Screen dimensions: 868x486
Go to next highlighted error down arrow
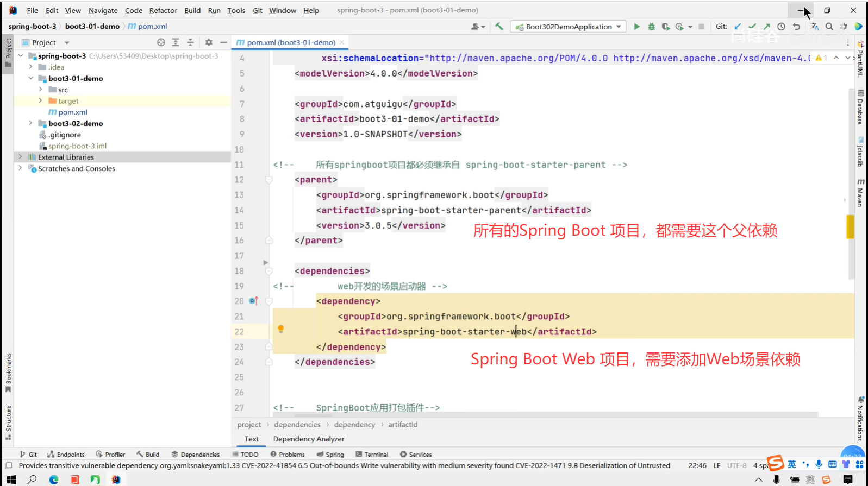[848, 58]
